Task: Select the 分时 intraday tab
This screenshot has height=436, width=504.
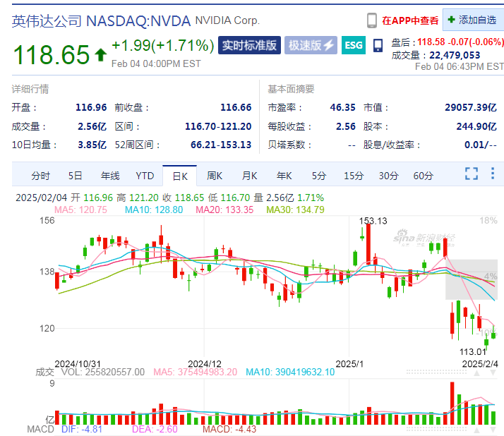Action: point(41,176)
